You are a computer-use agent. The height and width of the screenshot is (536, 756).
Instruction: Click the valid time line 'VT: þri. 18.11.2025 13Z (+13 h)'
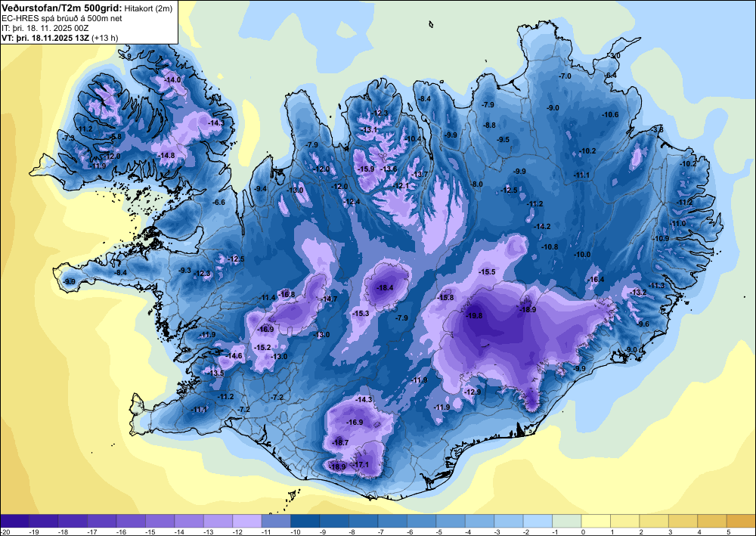(x=60, y=38)
